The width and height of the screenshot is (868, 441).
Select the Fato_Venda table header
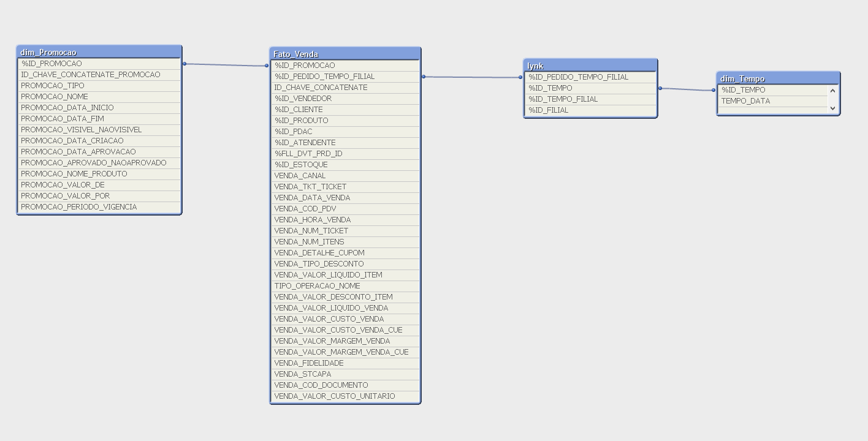[345, 54]
